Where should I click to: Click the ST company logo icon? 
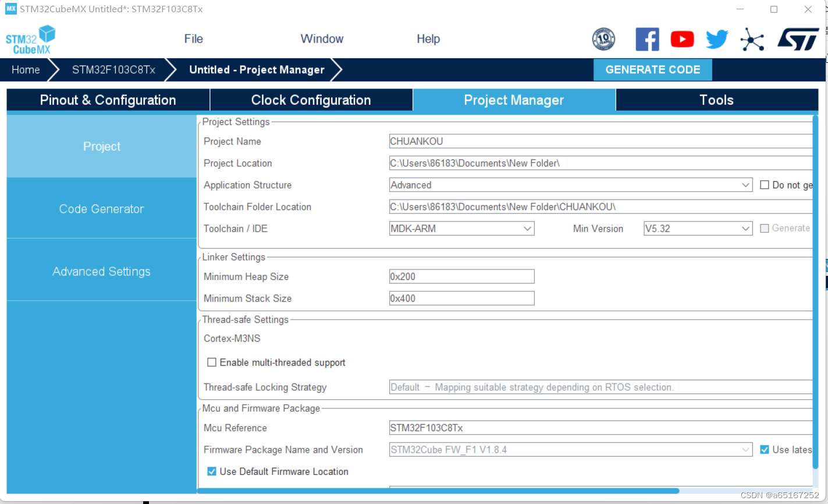click(798, 39)
